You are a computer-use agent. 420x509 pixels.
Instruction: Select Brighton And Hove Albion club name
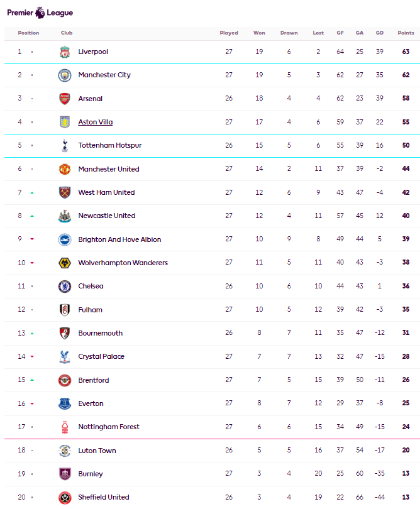119,239
